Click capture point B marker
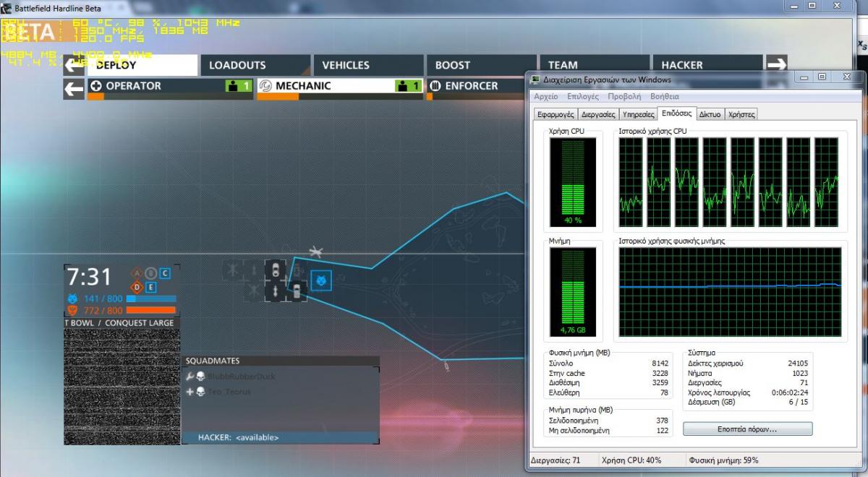The image size is (868, 477). coord(150,273)
